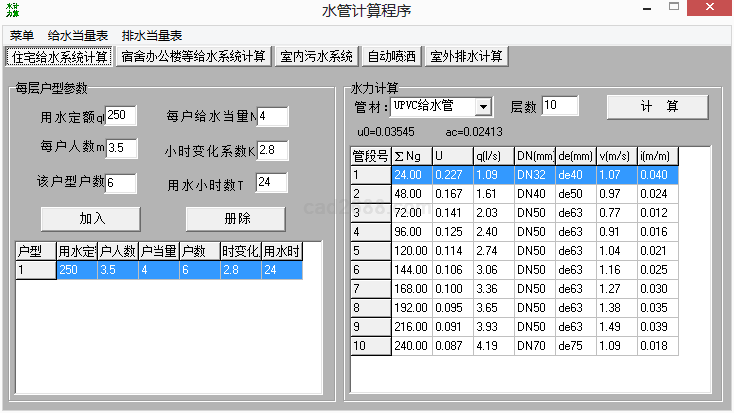Open the 室外排水计算 tab
Image resolution: width=734 pixels, height=413 pixels.
click(x=467, y=56)
